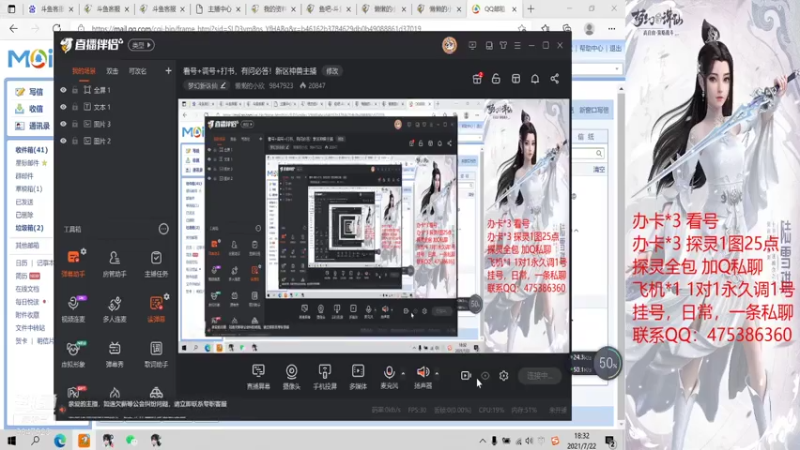Toggle the lock for 图片 2 source
The height and width of the screenshot is (450, 800).
tap(75, 141)
